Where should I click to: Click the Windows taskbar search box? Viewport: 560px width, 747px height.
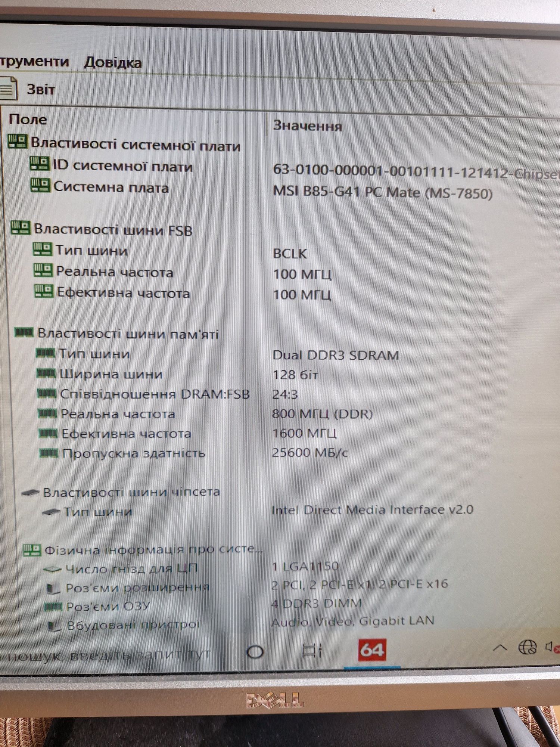pos(108,655)
